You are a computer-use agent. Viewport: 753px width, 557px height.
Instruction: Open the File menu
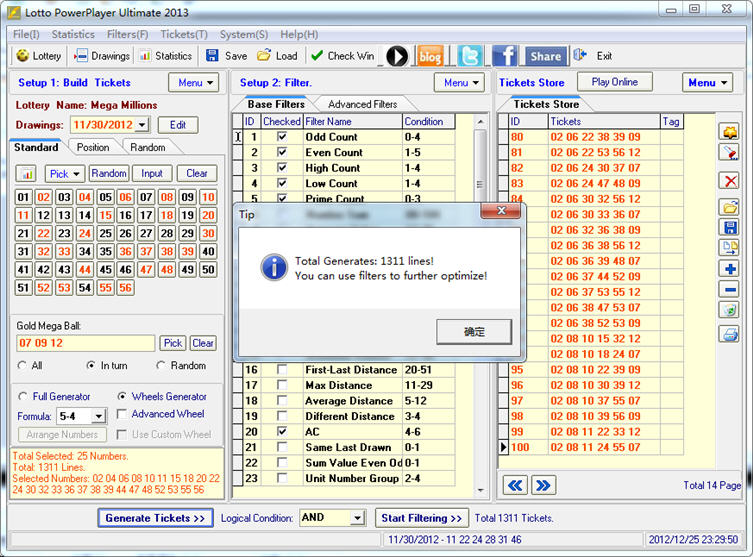[x=26, y=35]
